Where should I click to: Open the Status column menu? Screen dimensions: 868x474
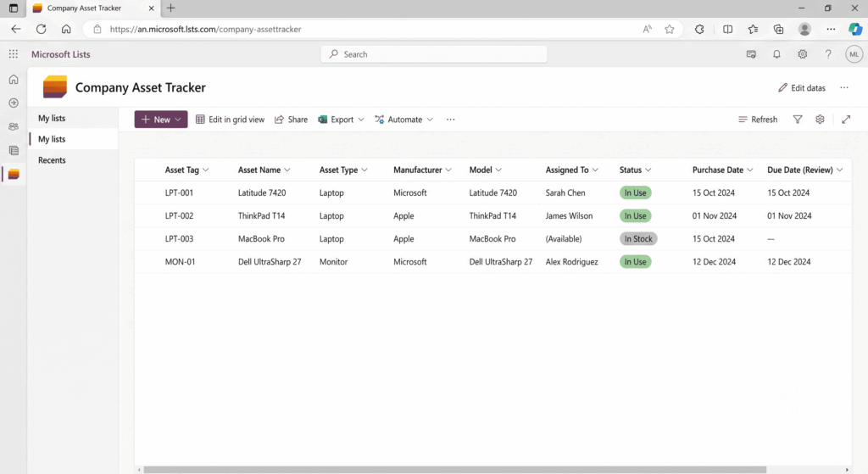(648, 170)
